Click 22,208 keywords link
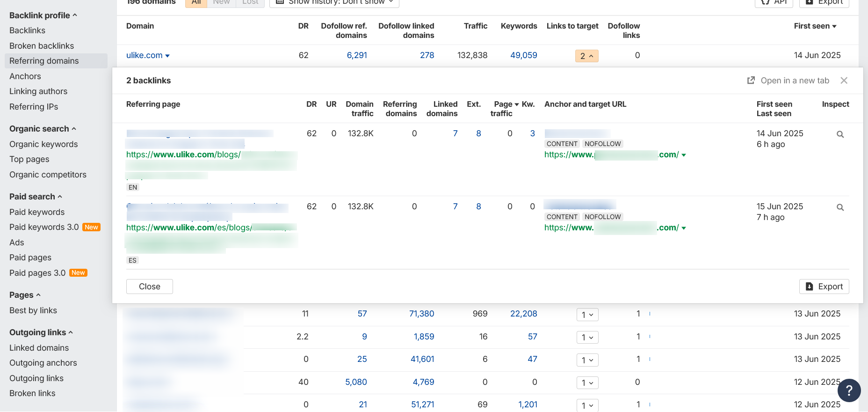 click(524, 314)
